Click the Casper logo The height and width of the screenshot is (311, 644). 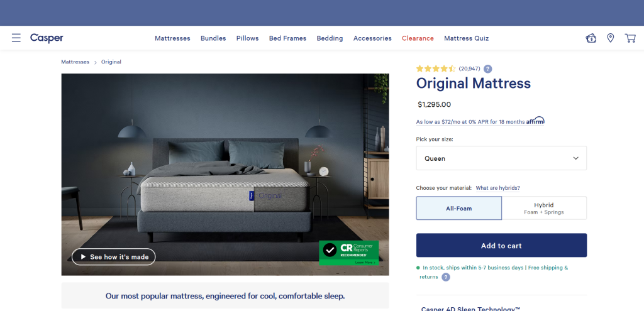[47, 38]
